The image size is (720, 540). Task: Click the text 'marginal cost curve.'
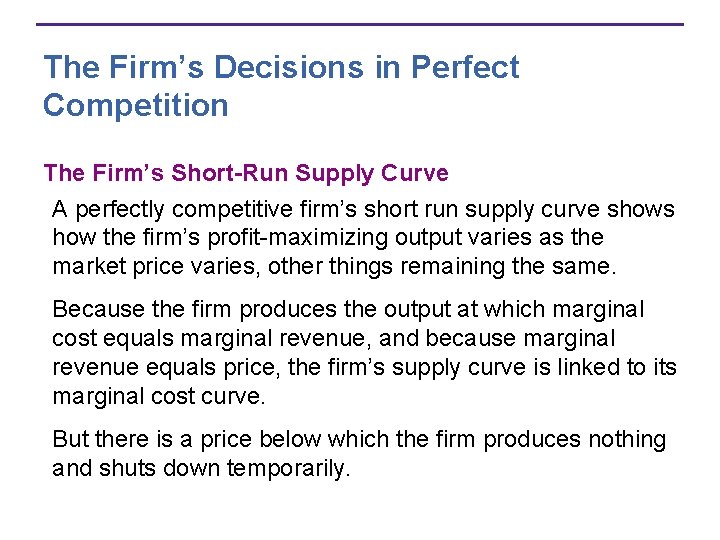click(159, 396)
